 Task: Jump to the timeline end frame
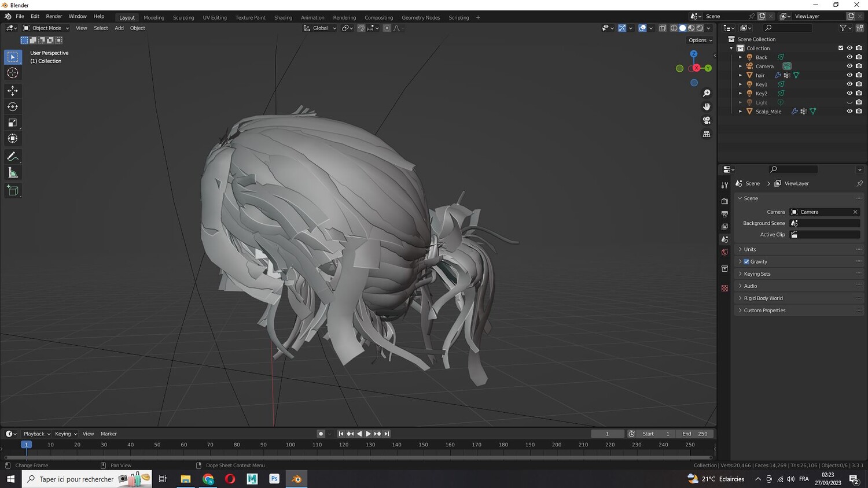coord(387,434)
